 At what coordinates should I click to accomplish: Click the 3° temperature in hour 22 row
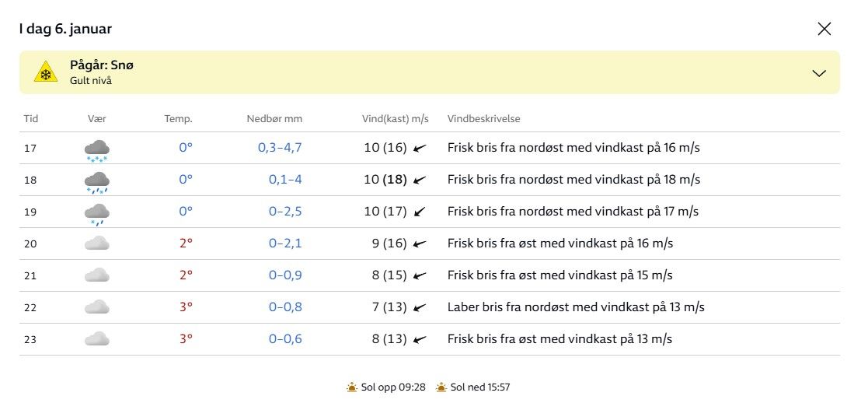tap(186, 307)
